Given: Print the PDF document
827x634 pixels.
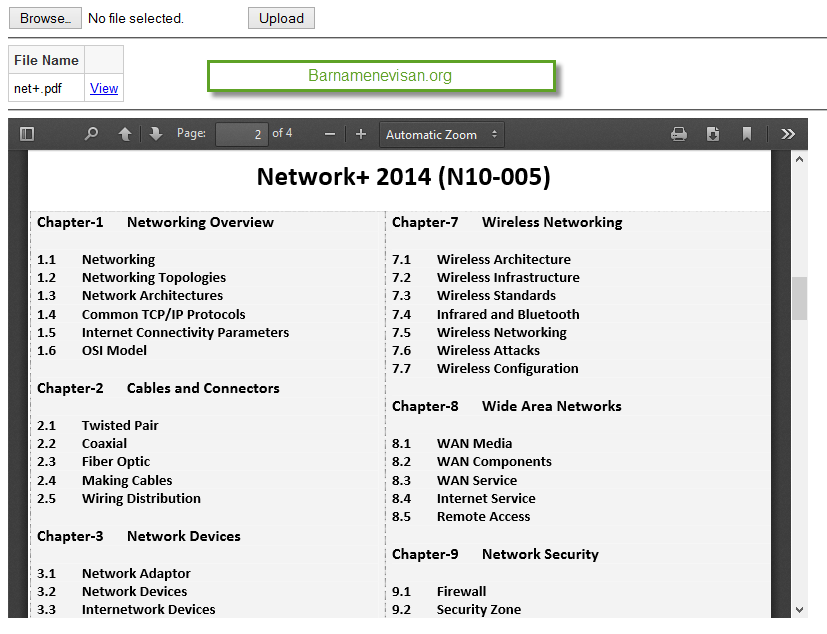Looking at the screenshot, I should [x=679, y=134].
